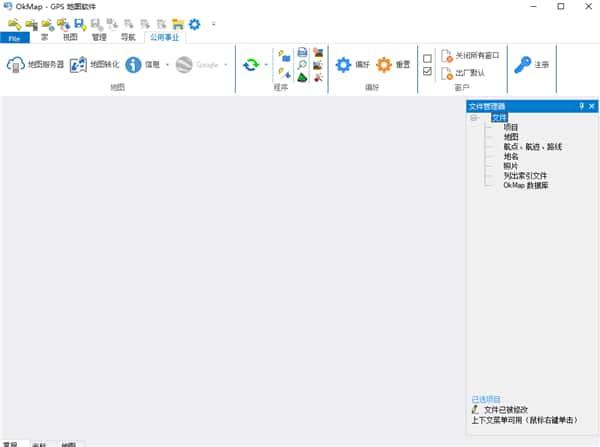Click the greyed-out Google globe button
Viewport: 600px width, 447px height.
(184, 65)
